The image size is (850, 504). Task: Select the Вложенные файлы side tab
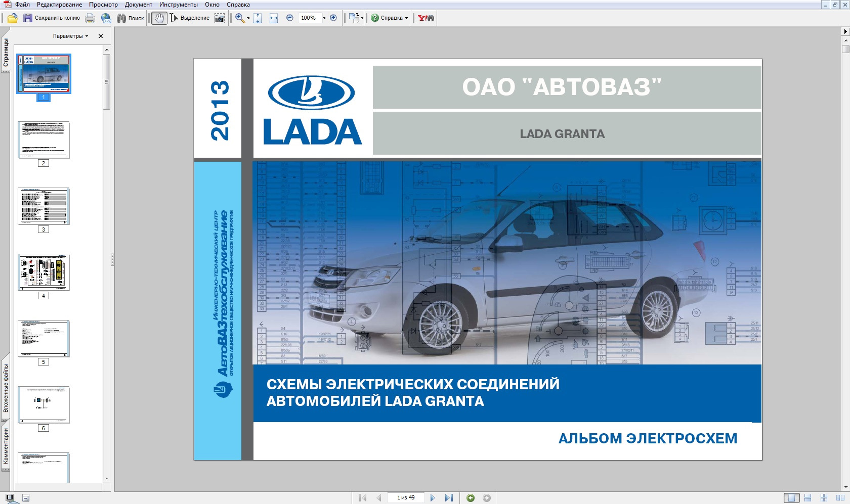pos(6,388)
